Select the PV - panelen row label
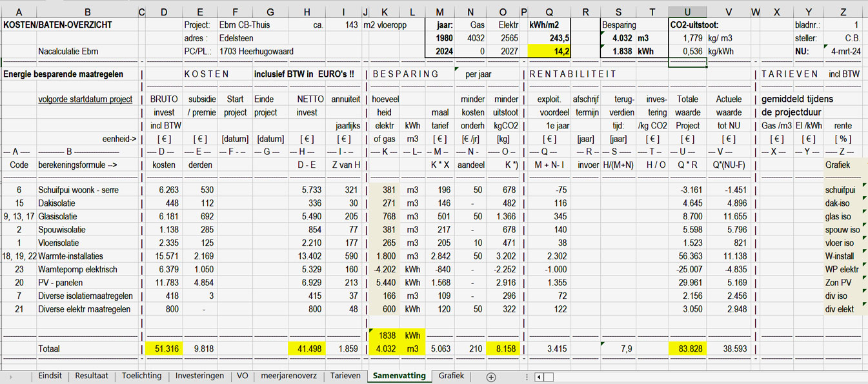 pos(60,283)
